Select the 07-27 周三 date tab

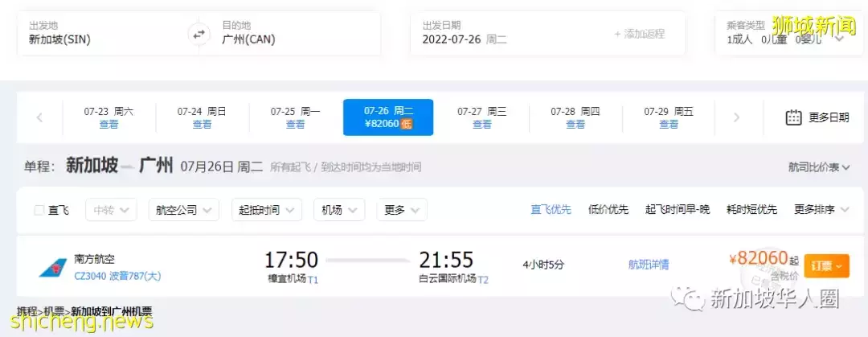pyautogui.click(x=481, y=117)
